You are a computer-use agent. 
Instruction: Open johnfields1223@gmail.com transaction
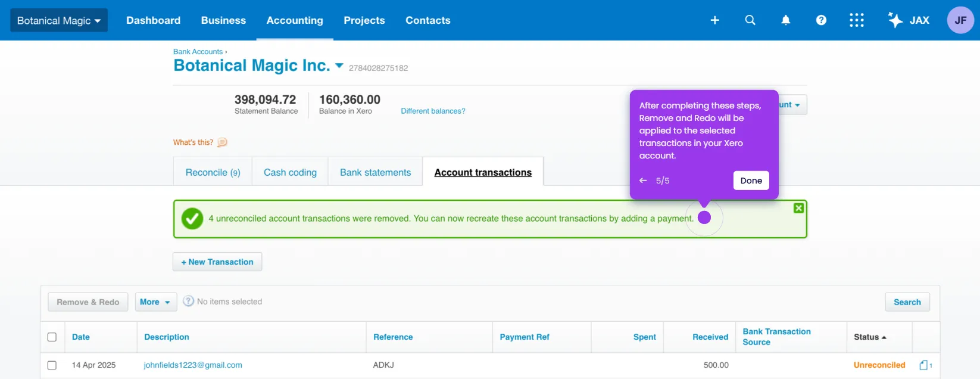coord(193,365)
